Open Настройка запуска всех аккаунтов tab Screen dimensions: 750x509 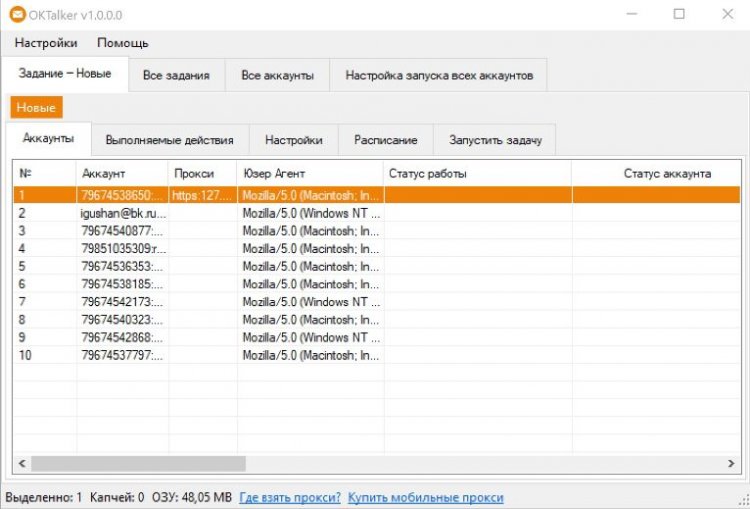(439, 75)
